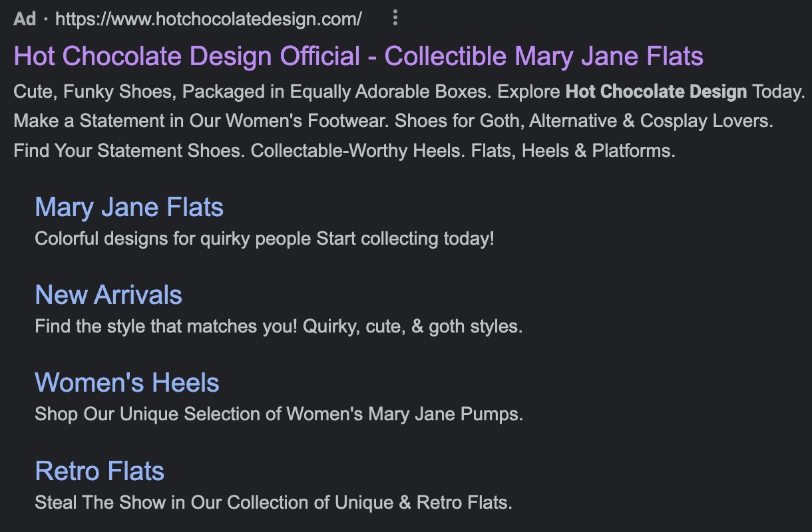Click description "Steal The Show in Our Collection"
Image resolution: width=812 pixels, height=532 pixels.
274,502
